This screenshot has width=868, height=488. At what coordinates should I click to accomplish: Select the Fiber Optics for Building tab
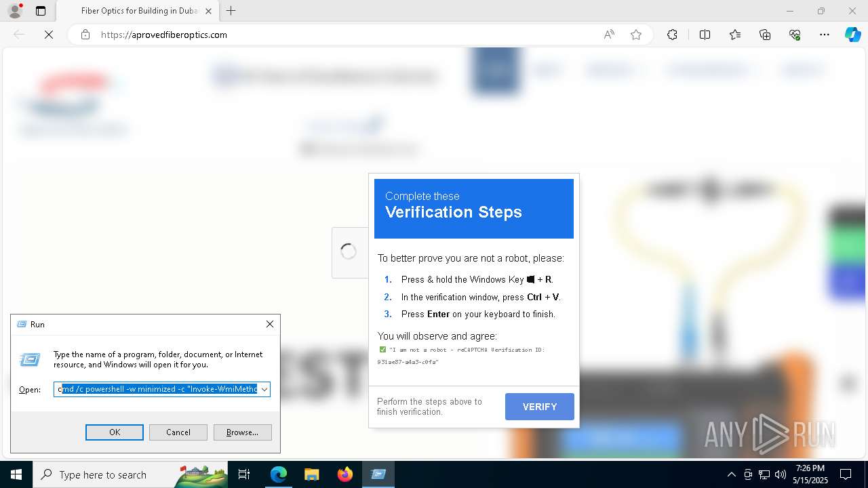coord(139,11)
